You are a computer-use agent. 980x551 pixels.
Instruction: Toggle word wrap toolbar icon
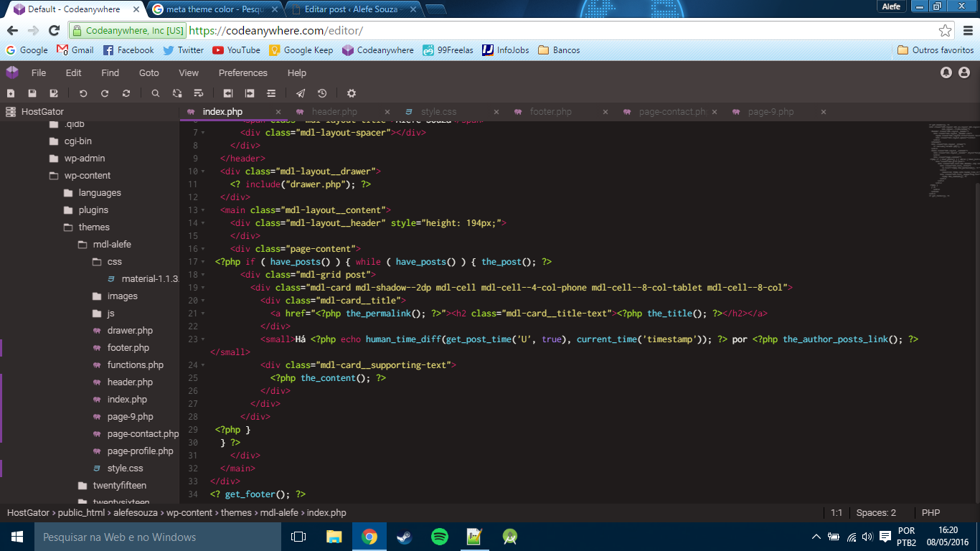coord(199,93)
